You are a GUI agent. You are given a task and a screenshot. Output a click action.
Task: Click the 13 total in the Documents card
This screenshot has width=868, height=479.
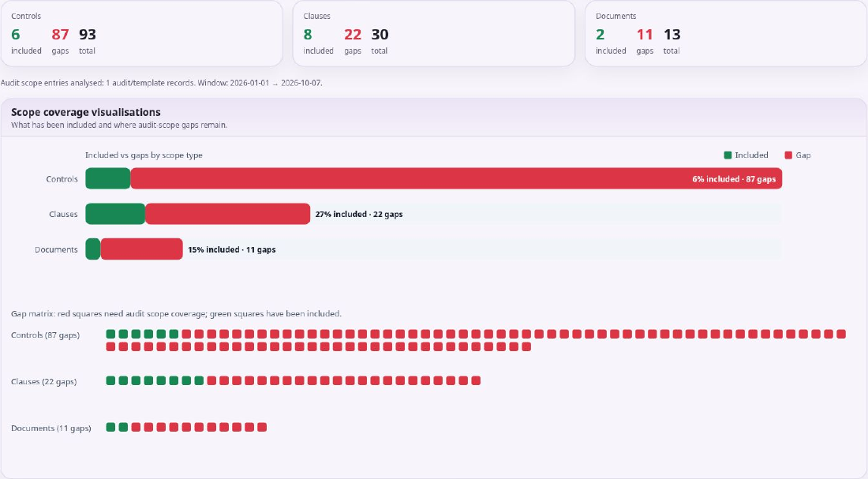pyautogui.click(x=672, y=35)
